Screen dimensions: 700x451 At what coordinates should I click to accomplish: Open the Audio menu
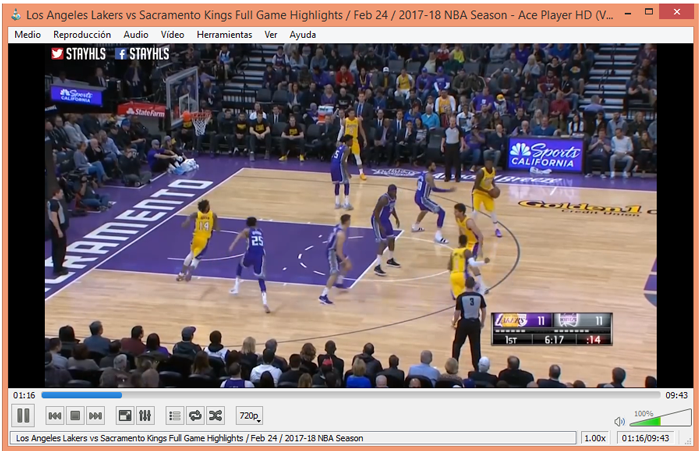click(136, 34)
